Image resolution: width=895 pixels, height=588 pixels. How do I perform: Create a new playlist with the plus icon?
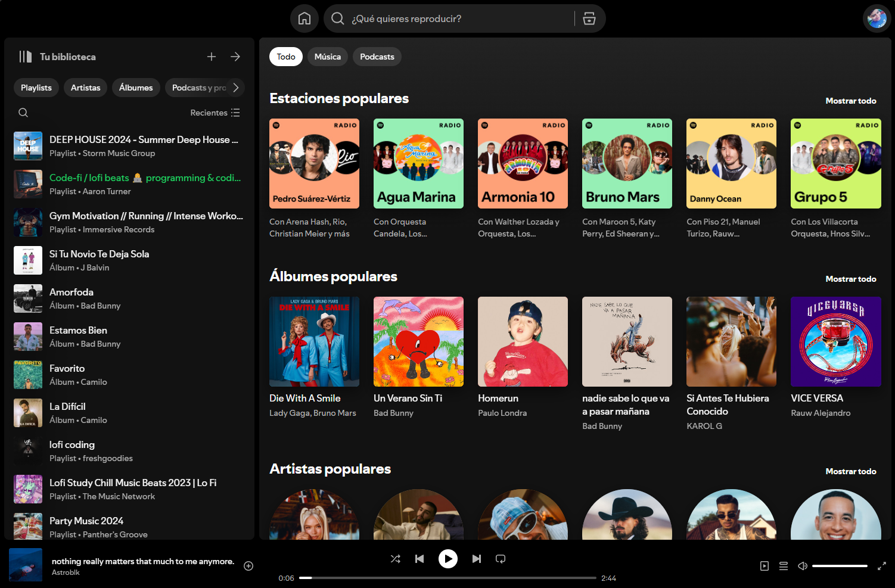tap(212, 57)
